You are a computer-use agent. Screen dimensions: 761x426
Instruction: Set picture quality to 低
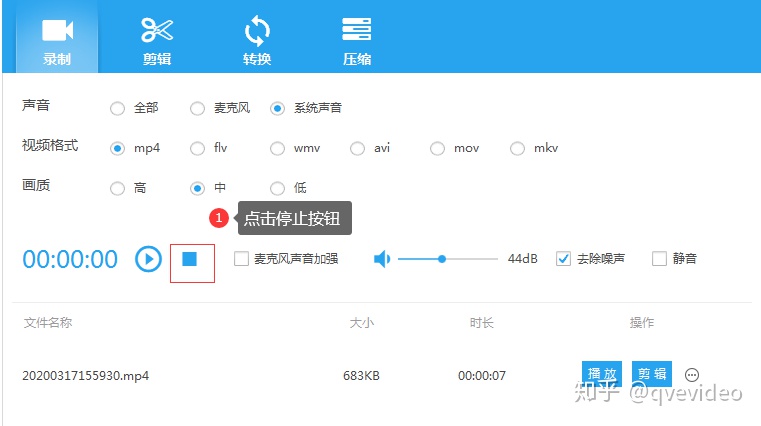tap(278, 188)
